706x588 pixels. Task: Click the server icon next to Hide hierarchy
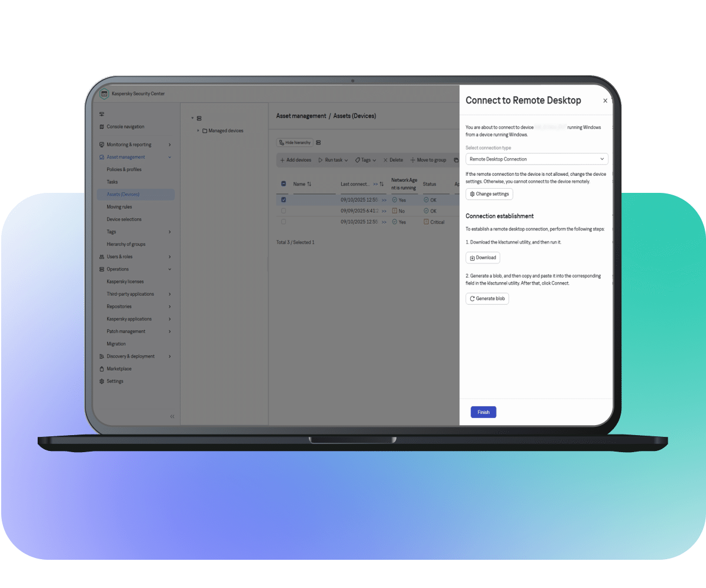coord(319,142)
